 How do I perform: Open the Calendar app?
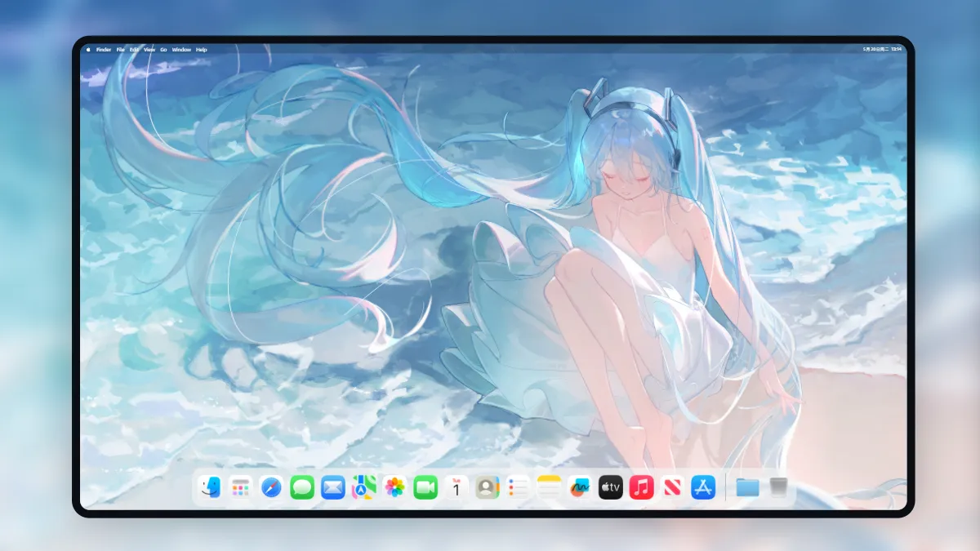pyautogui.click(x=457, y=488)
